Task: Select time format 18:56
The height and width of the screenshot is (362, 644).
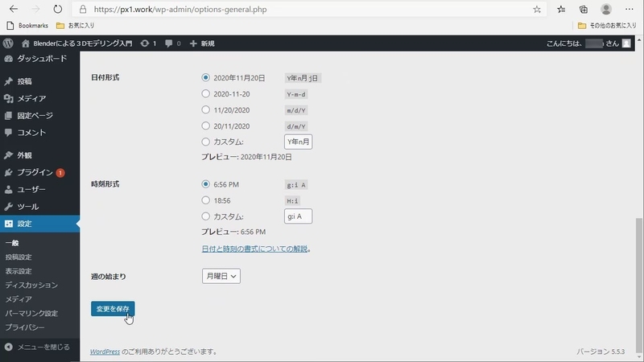Action: (205, 200)
